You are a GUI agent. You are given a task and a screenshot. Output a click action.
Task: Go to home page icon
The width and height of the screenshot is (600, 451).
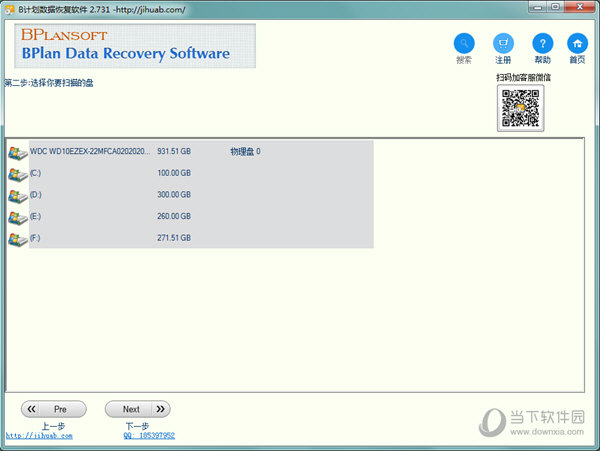(577, 43)
